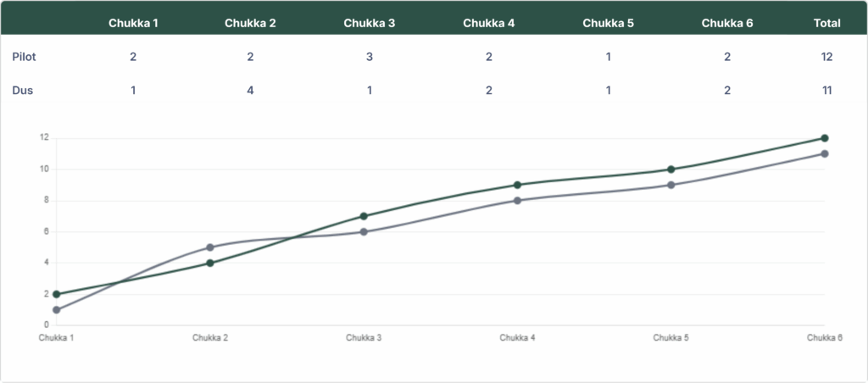The image size is (868, 383).
Task: Click the Chukka 5 column header
Action: click(608, 23)
